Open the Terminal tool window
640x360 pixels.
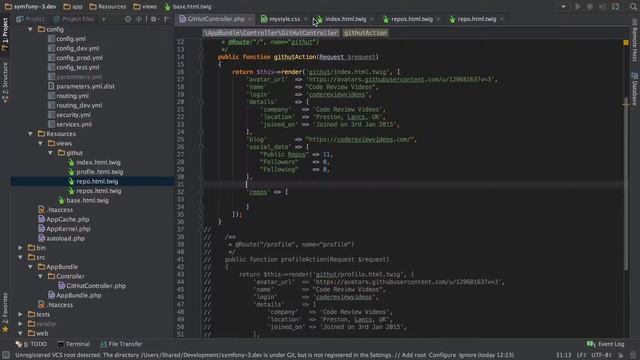73,344
